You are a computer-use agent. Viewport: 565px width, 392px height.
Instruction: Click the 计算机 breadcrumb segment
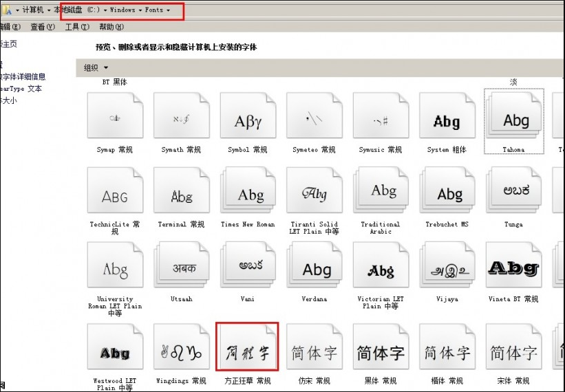click(33, 10)
